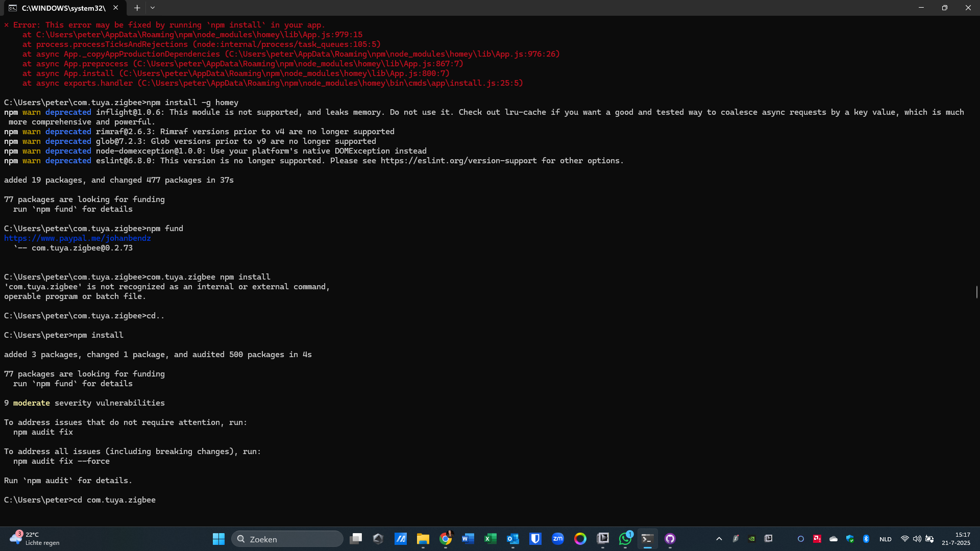The height and width of the screenshot is (551, 980).
Task: Show hidden system tray icons chevron
Action: tap(719, 539)
